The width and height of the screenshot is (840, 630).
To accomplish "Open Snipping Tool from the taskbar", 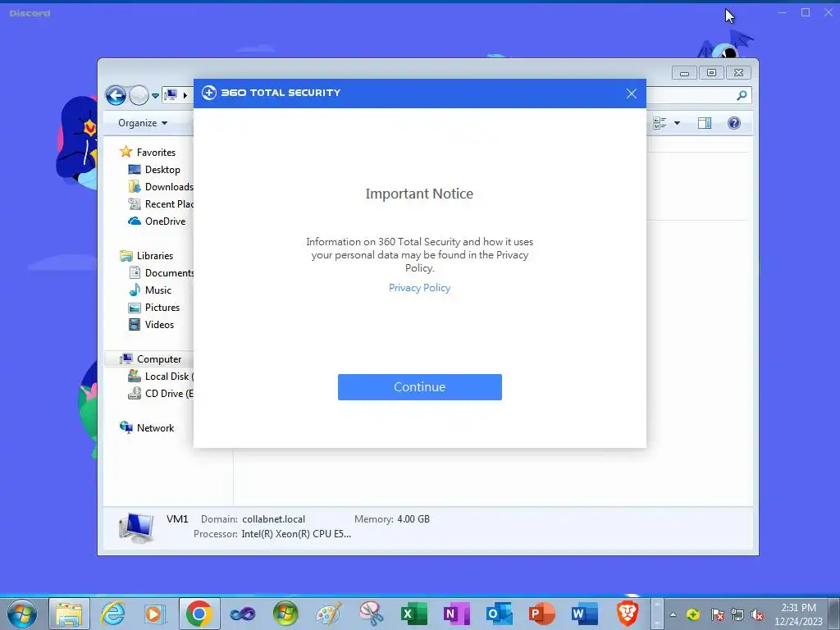I will click(x=371, y=614).
